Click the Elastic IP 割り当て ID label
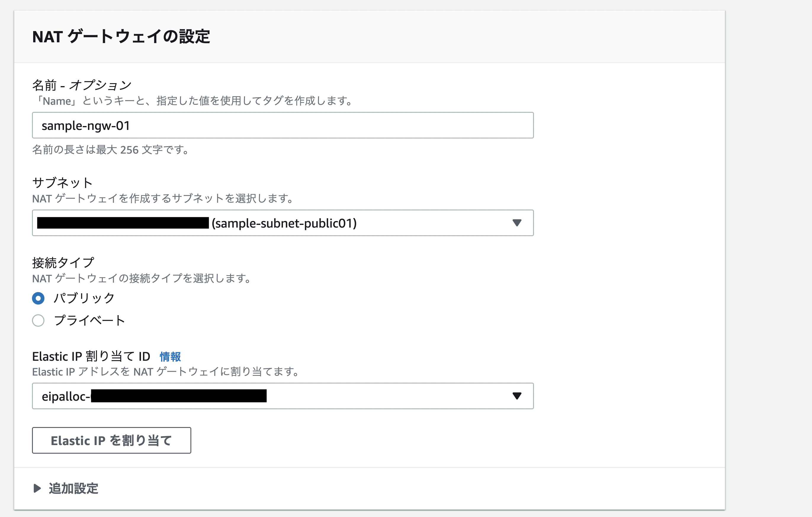Viewport: 812px width, 517px height. [90, 356]
